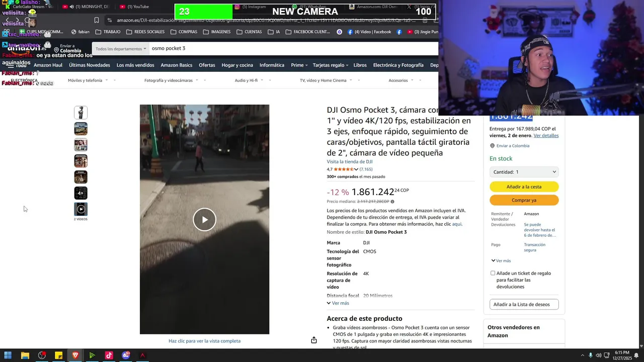The image size is (644, 362).
Task: Open the (7.165) reviews count link
Action: [366, 169]
